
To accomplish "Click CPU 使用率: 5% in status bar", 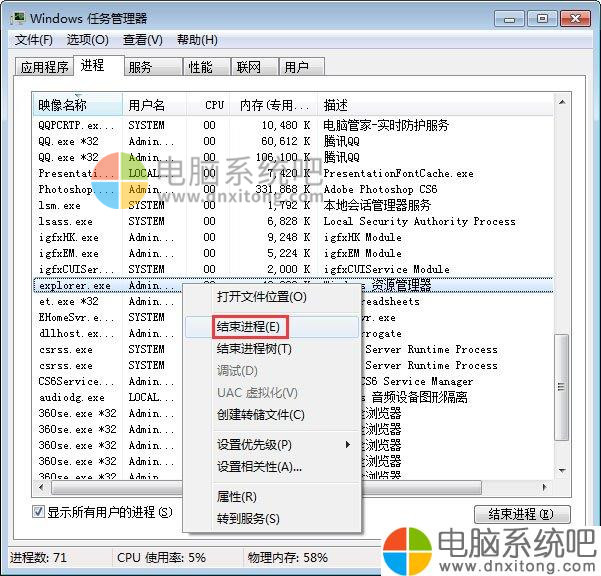I will tap(161, 557).
